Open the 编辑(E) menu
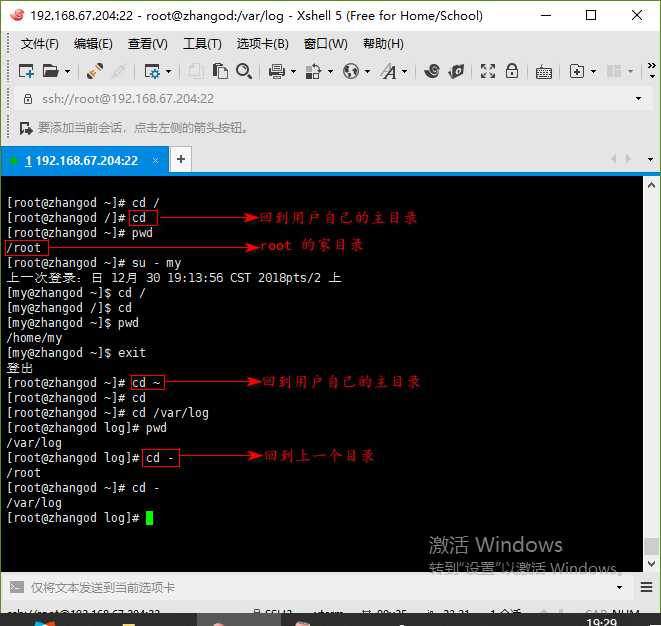Image resolution: width=661 pixels, height=626 pixels. pyautogui.click(x=93, y=43)
